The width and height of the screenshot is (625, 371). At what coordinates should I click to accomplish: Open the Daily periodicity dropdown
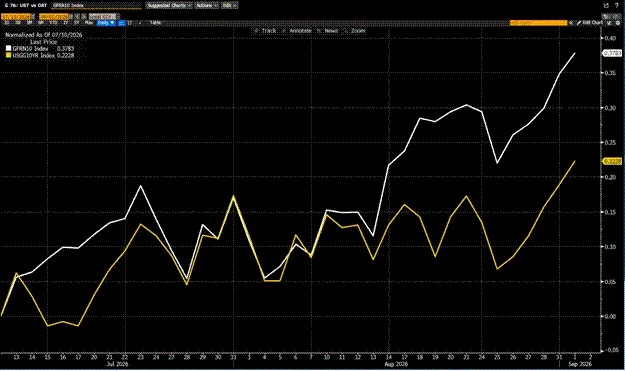click(106, 23)
